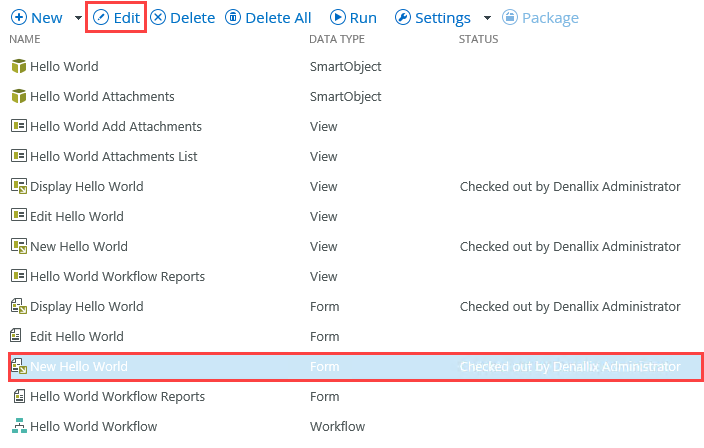Expand the Settings dropdown arrow
Image resolution: width=704 pixels, height=448 pixels.
(x=487, y=18)
